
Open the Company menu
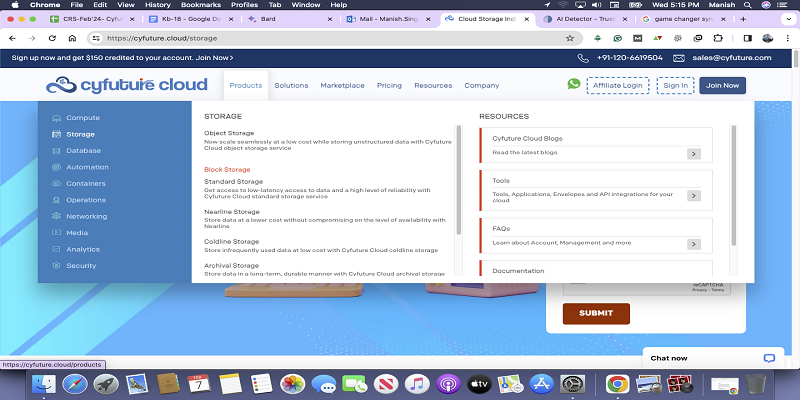(x=482, y=85)
